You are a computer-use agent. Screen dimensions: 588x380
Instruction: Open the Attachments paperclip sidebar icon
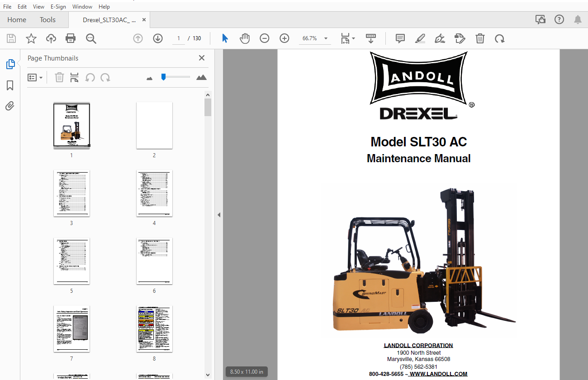click(x=10, y=106)
